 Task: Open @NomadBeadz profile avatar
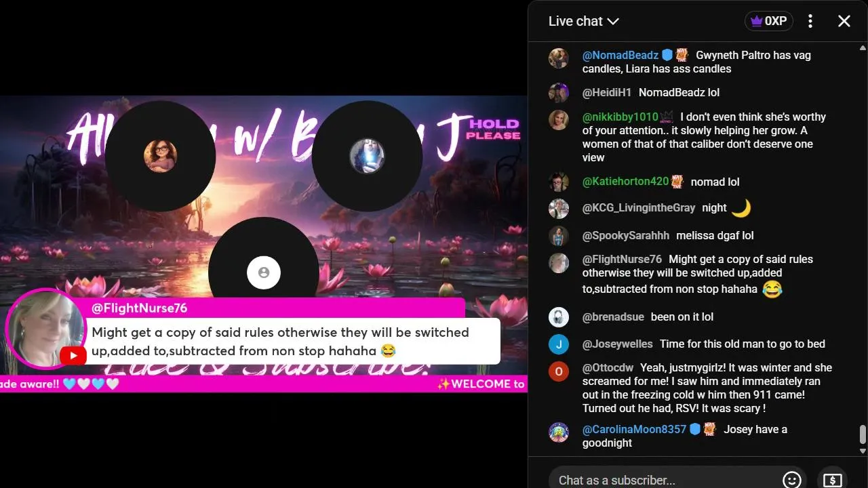[558, 58]
